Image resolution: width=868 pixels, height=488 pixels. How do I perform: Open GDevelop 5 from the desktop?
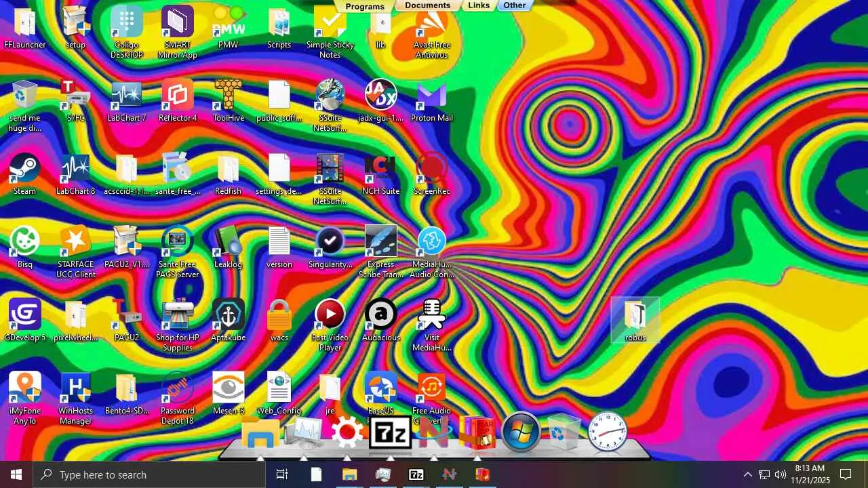click(25, 321)
